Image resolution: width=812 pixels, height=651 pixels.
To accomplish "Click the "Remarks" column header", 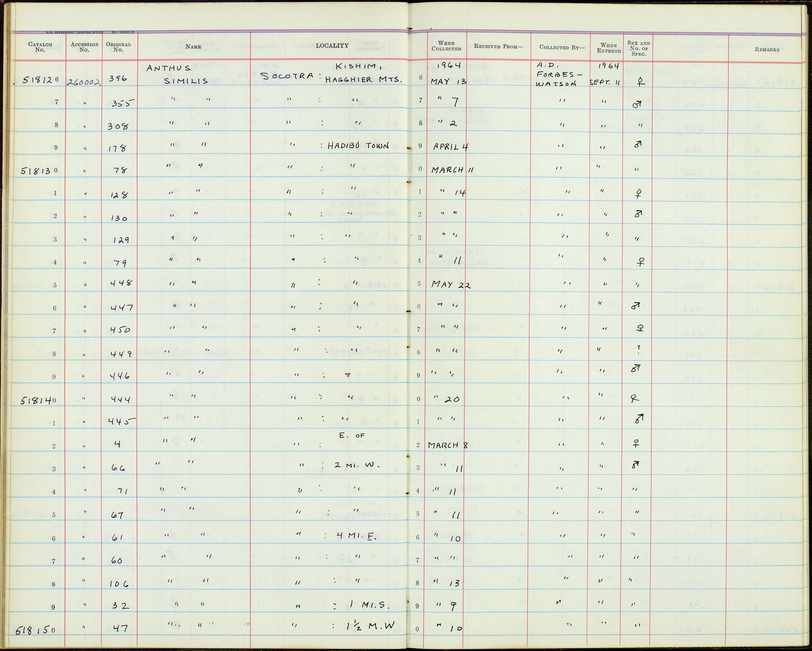I will pos(767,49).
